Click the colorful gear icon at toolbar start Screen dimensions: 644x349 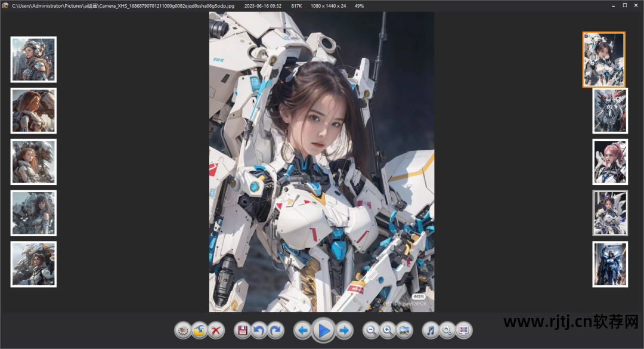click(183, 330)
